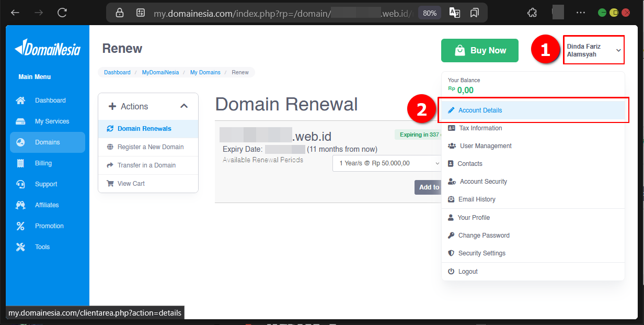Open the browser three-dot menu
The width and height of the screenshot is (644, 325).
coord(581,13)
